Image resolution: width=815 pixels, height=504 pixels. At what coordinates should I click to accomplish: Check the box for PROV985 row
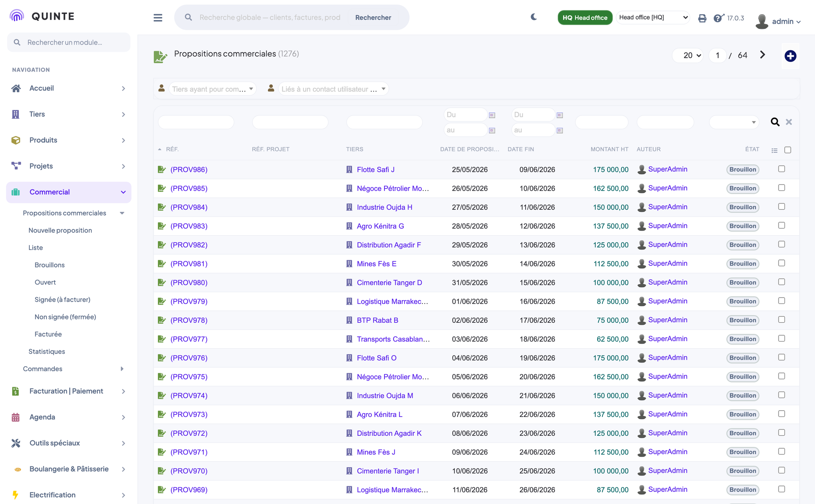(x=781, y=188)
